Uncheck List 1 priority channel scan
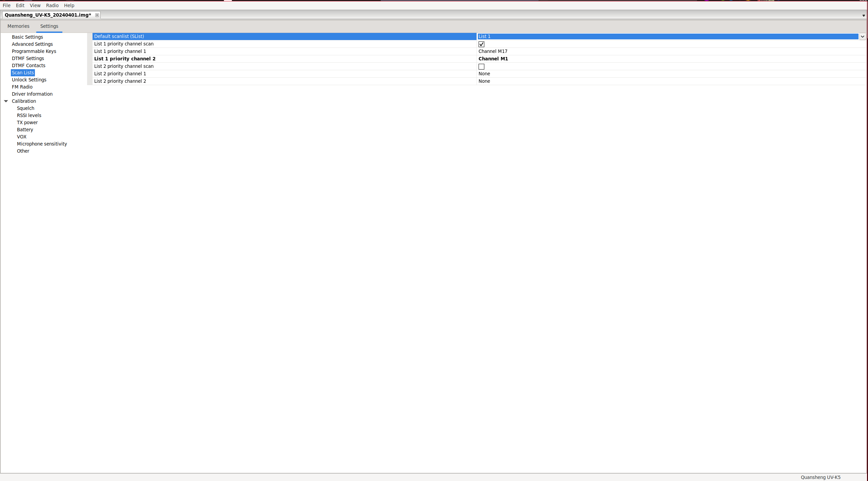Image resolution: width=868 pixels, height=481 pixels. [x=481, y=44]
